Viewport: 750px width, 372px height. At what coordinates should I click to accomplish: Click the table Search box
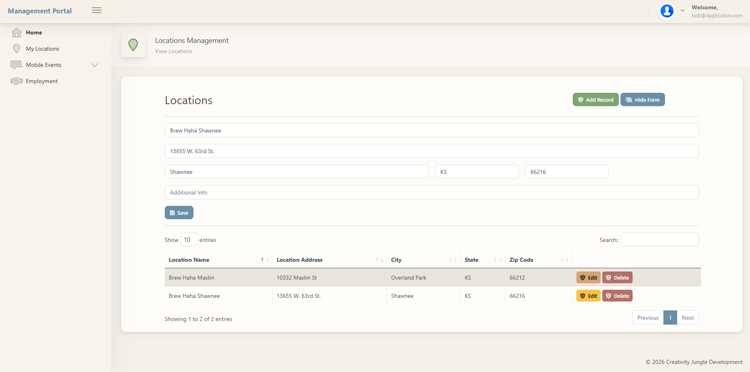click(x=660, y=240)
